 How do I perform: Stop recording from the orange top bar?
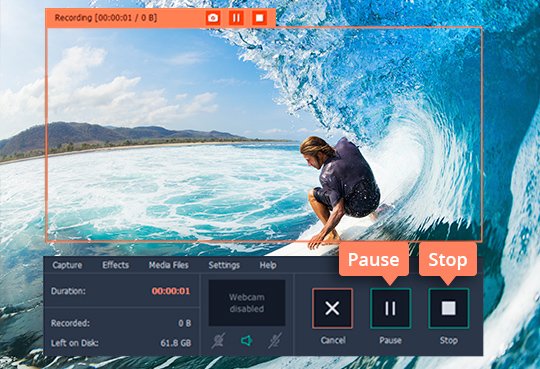coord(259,18)
